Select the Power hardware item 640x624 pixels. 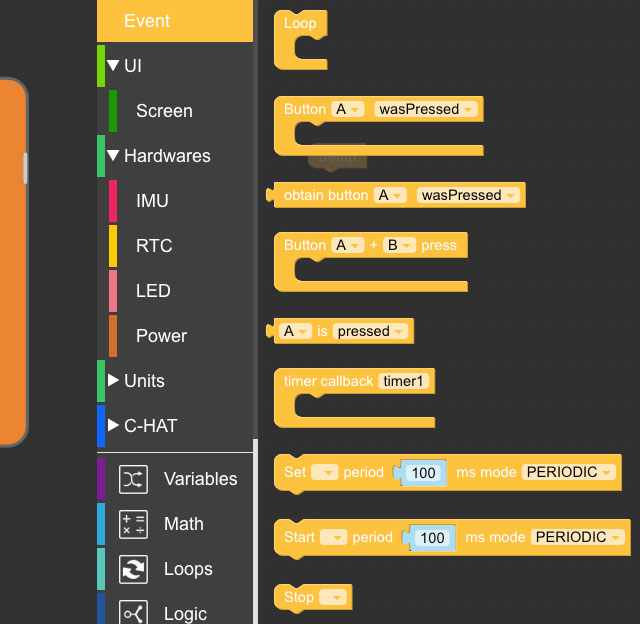[x=161, y=336]
